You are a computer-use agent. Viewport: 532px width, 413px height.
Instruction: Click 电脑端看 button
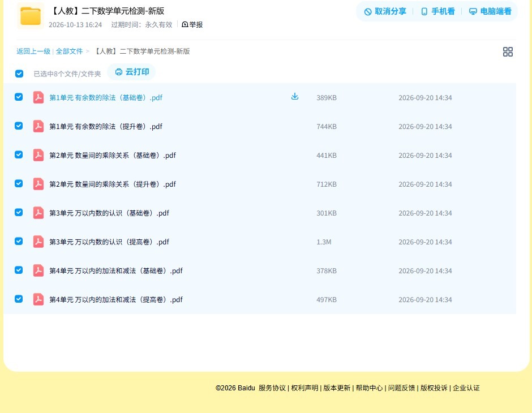(490, 11)
